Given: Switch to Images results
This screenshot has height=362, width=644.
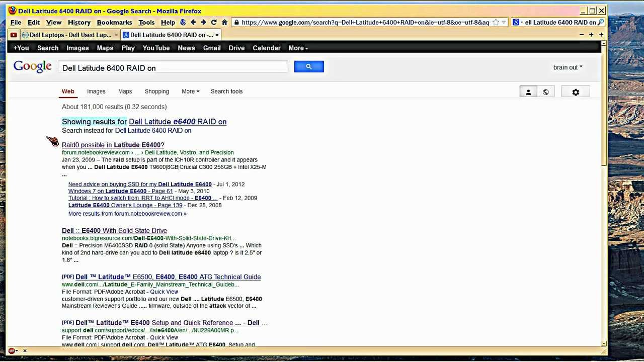Looking at the screenshot, I should (96, 92).
